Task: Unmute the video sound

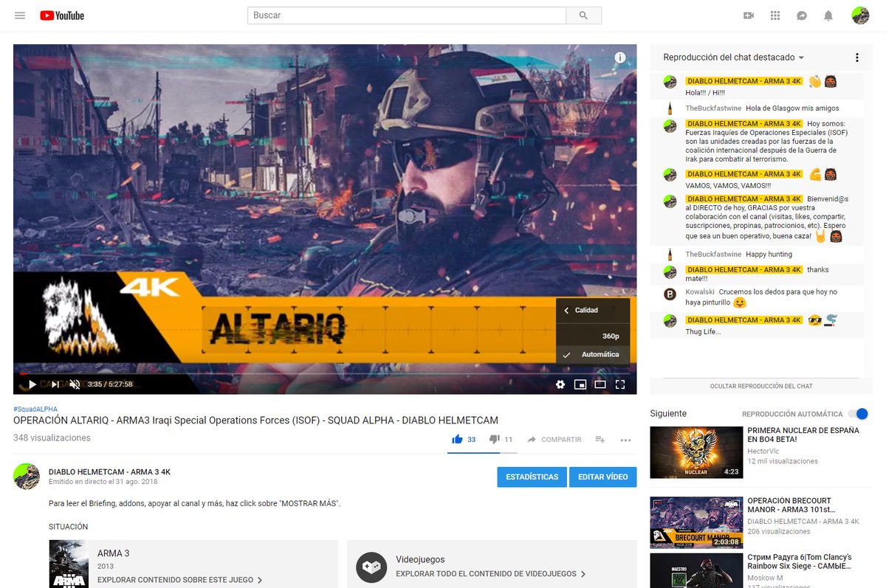Action: (75, 384)
